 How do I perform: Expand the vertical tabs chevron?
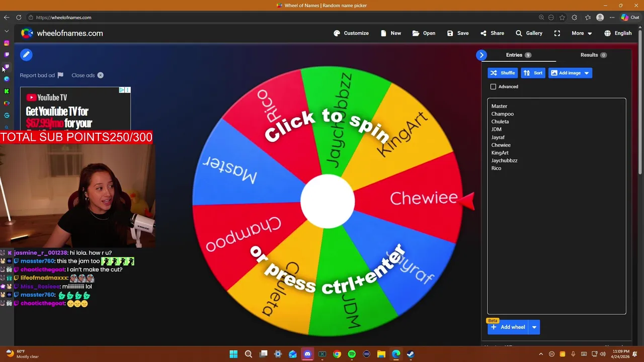point(7,31)
